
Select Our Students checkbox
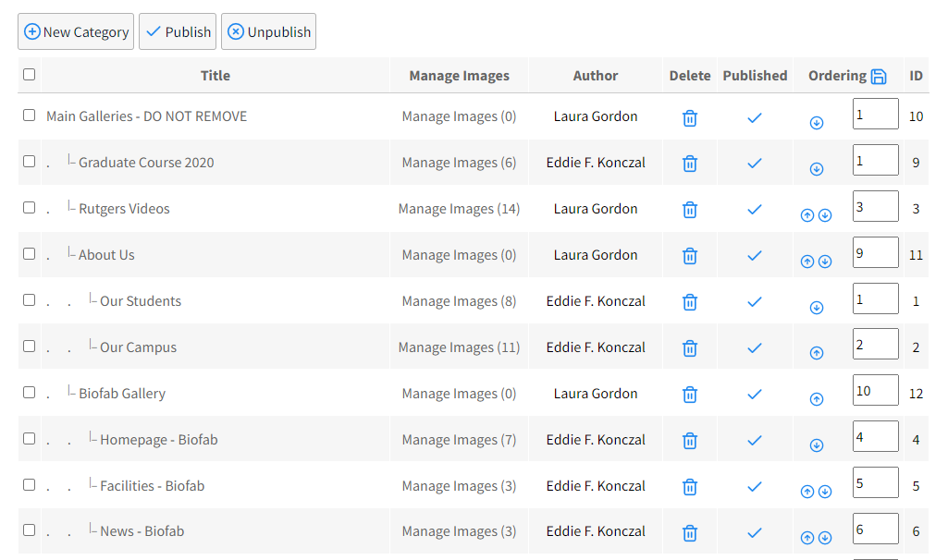pyautogui.click(x=29, y=299)
